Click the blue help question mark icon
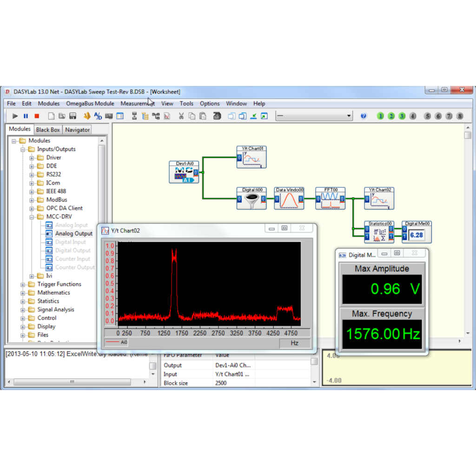Viewport: 476px width, 476px height. [364, 116]
